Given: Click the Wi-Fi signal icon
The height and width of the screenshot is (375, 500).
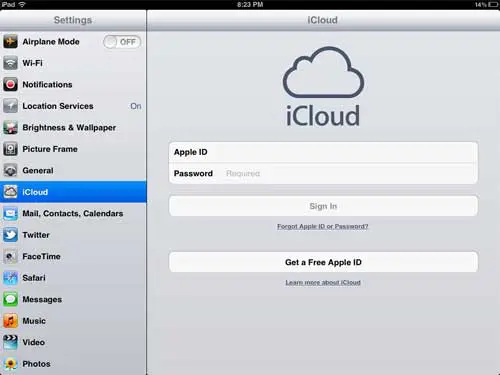Looking at the screenshot, I should coord(10,63).
